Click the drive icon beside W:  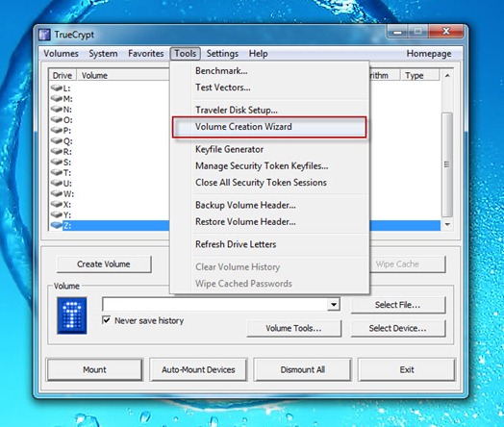tap(56, 193)
